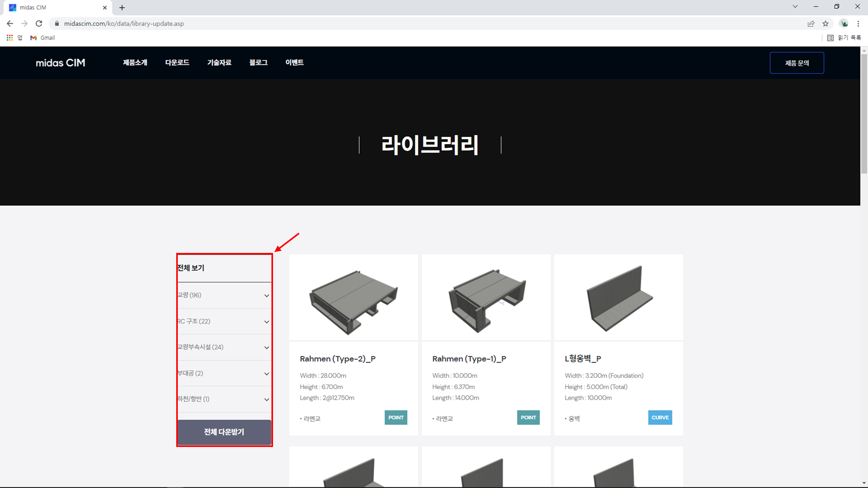Open the 이벤트 menu
This screenshot has width=868, height=488.
click(x=295, y=63)
